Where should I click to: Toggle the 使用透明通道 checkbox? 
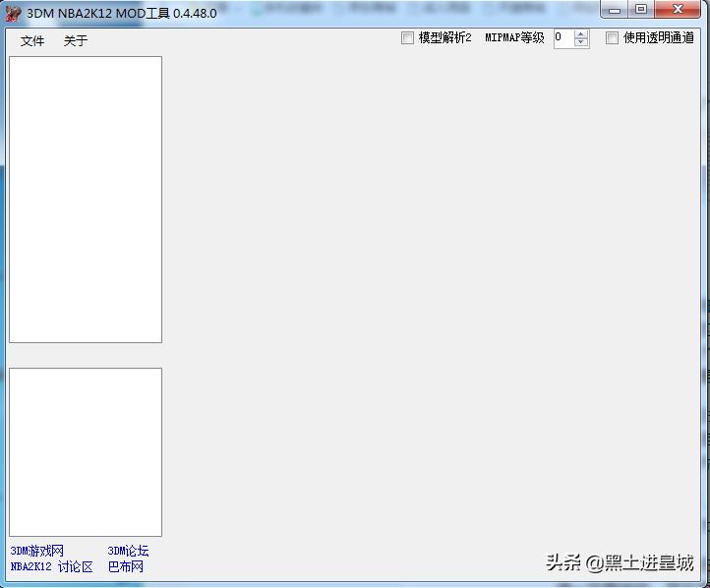pos(612,38)
